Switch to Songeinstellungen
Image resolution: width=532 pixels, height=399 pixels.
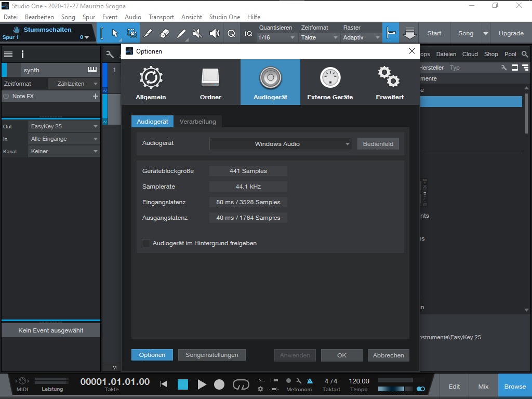[212, 355]
